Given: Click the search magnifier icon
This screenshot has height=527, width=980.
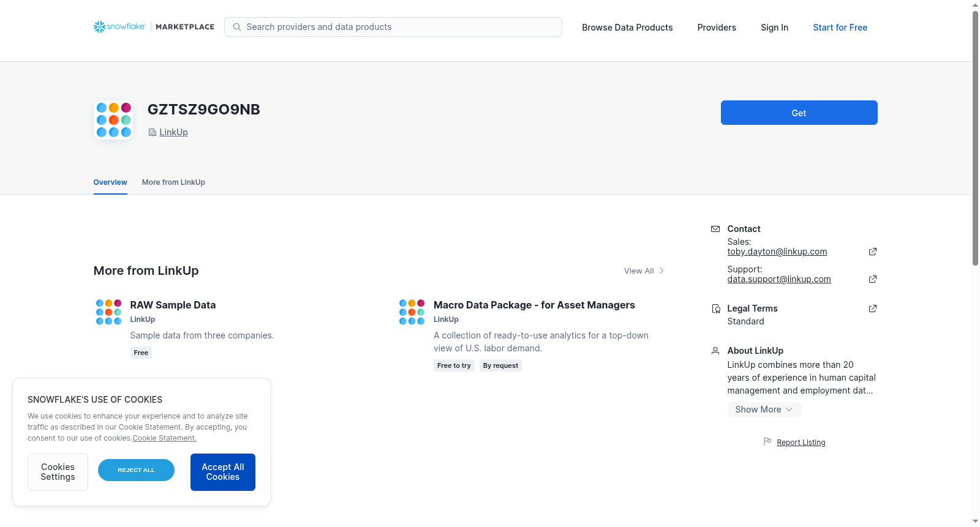Looking at the screenshot, I should point(237,27).
